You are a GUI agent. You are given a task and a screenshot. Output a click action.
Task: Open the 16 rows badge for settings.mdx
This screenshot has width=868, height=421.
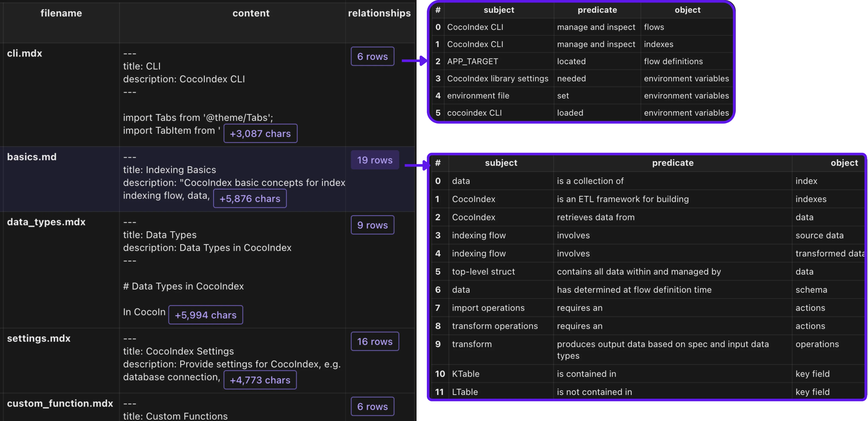[375, 341]
